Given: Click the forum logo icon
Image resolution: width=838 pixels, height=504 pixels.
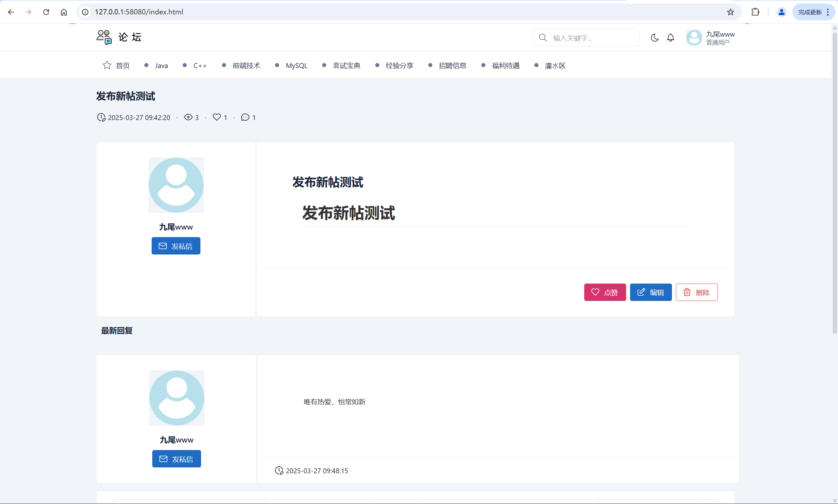Looking at the screenshot, I should (x=104, y=37).
